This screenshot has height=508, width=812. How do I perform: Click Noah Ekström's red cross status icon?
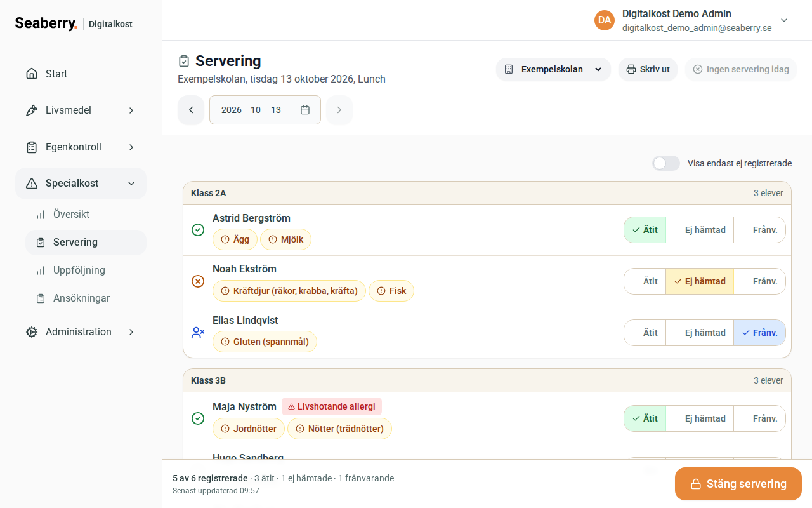pos(198,281)
